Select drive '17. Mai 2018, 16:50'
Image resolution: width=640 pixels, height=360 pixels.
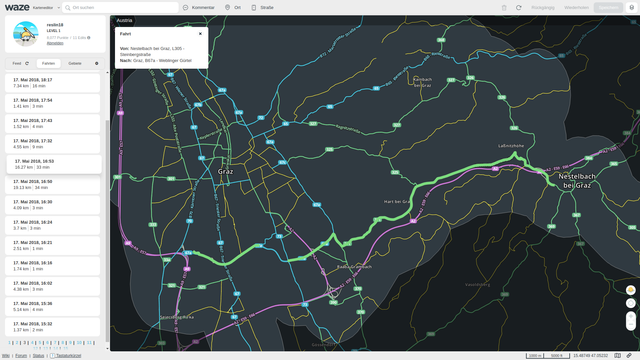coord(53,184)
